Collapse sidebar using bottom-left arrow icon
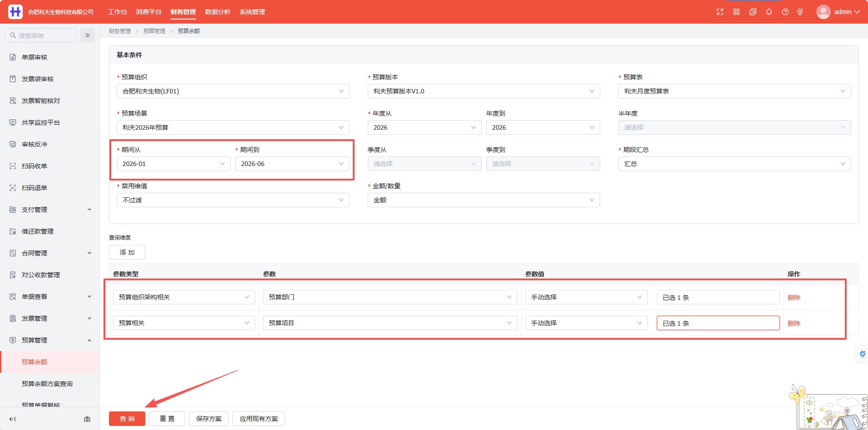This screenshot has height=430, width=868. point(12,419)
